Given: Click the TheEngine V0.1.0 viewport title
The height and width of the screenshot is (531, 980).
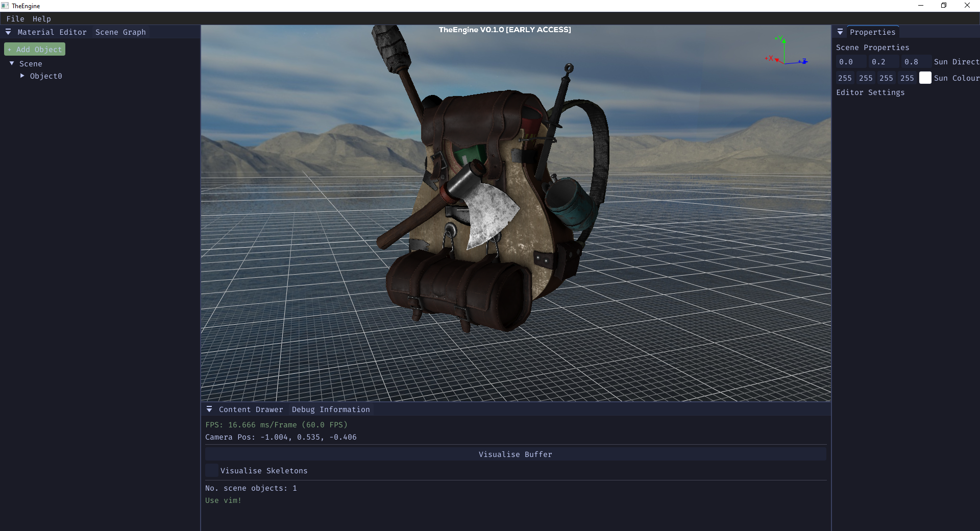Looking at the screenshot, I should click(x=505, y=30).
